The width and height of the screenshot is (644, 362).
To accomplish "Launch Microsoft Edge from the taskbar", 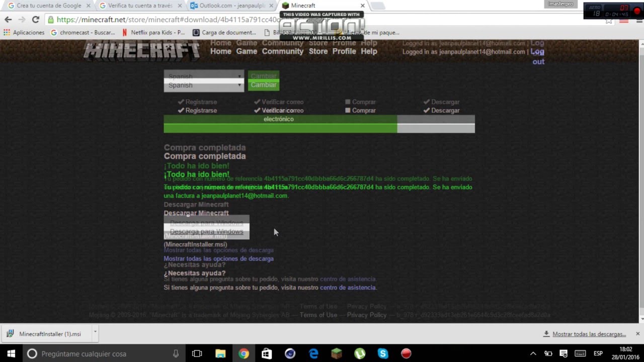I will pyautogui.click(x=313, y=353).
